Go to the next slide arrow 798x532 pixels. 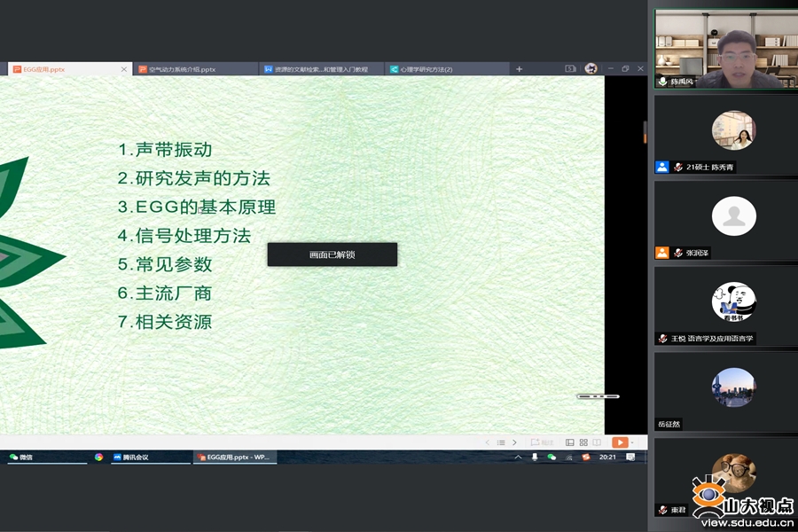click(x=514, y=442)
